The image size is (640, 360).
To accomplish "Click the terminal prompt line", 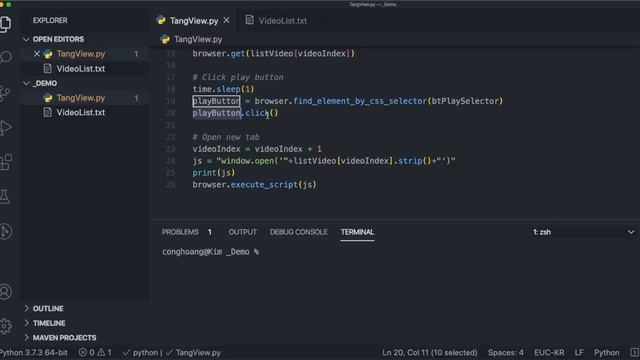I will click(x=211, y=252).
